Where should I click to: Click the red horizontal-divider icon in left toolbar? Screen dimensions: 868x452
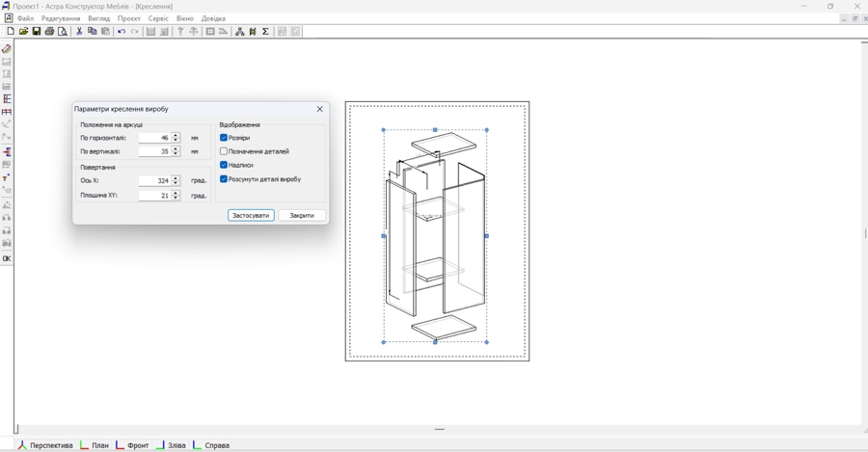point(7,112)
